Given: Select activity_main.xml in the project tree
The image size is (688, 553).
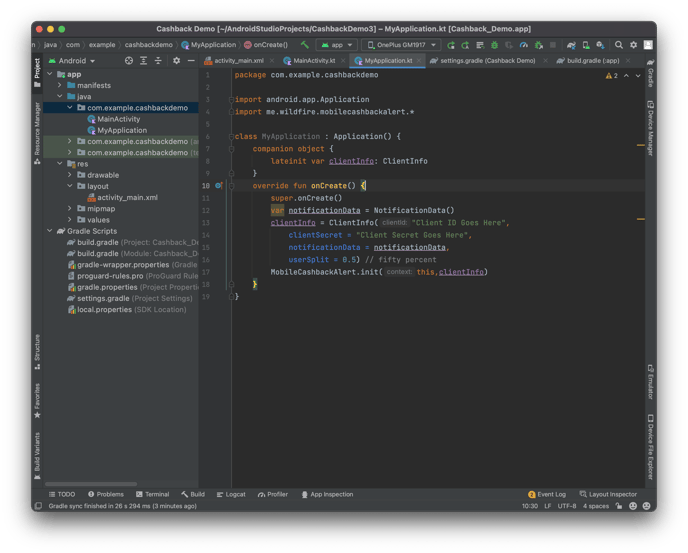Looking at the screenshot, I should click(x=127, y=197).
